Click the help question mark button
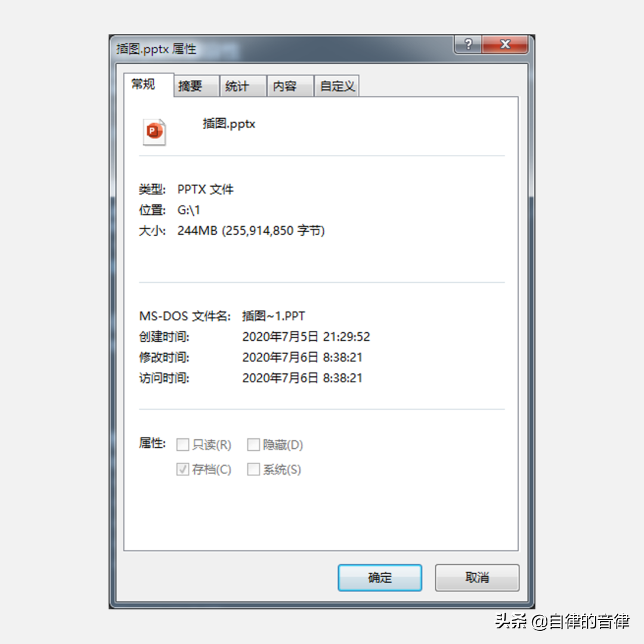644x644 pixels. [x=468, y=44]
